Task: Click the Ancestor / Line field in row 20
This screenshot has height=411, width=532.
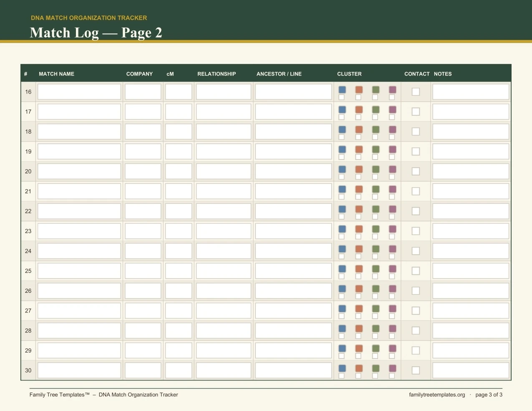Action: pyautogui.click(x=293, y=171)
